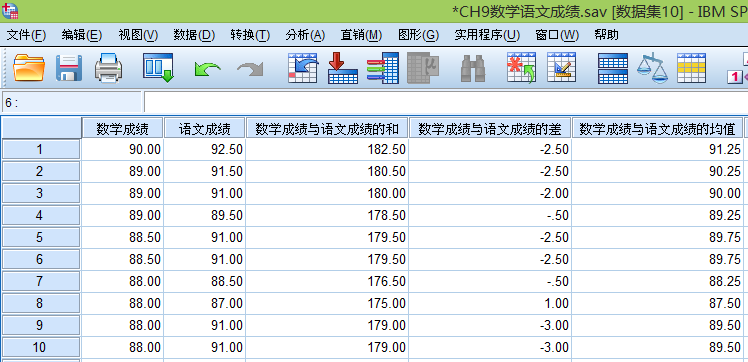
Task: Open the 编辑(E) menu
Action: [82, 35]
